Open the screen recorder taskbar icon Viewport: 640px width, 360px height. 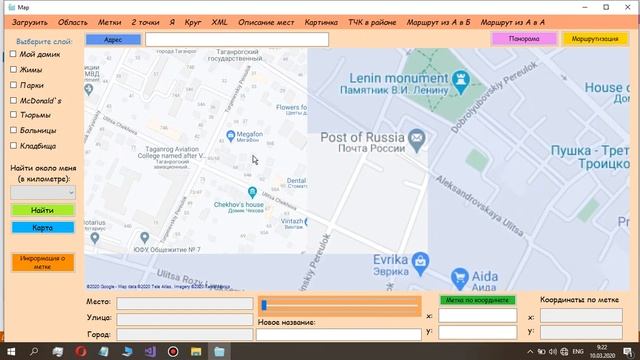[173, 351]
